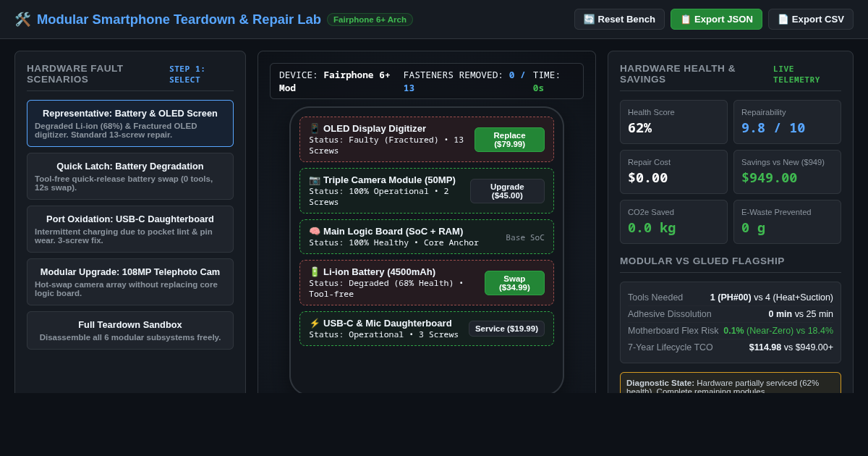Click the phone icon beside OLED Display Digitizer
The image size is (868, 456).
tap(315, 129)
